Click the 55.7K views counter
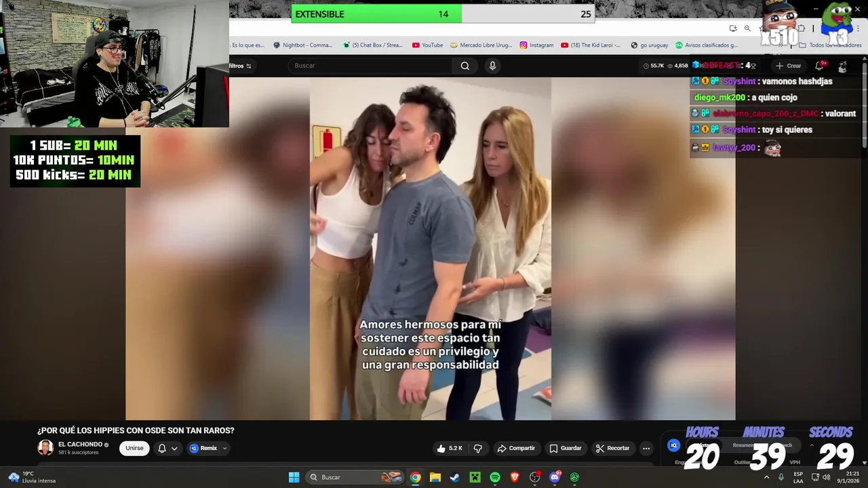The height and width of the screenshot is (488, 868). click(654, 66)
